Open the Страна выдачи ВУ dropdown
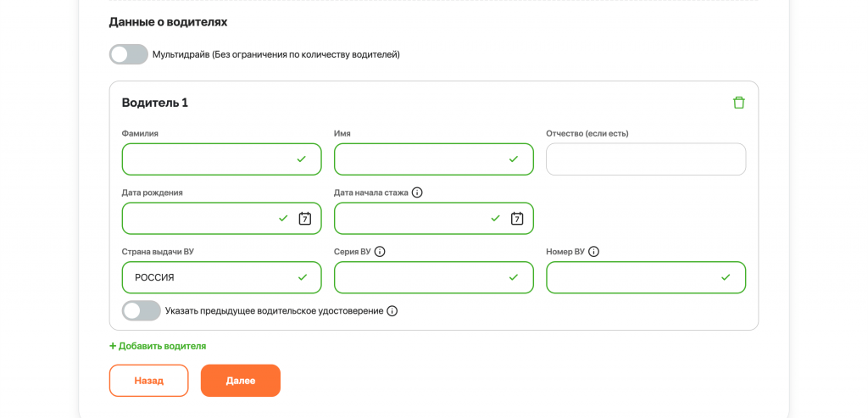This screenshot has width=868, height=418. pos(212,277)
